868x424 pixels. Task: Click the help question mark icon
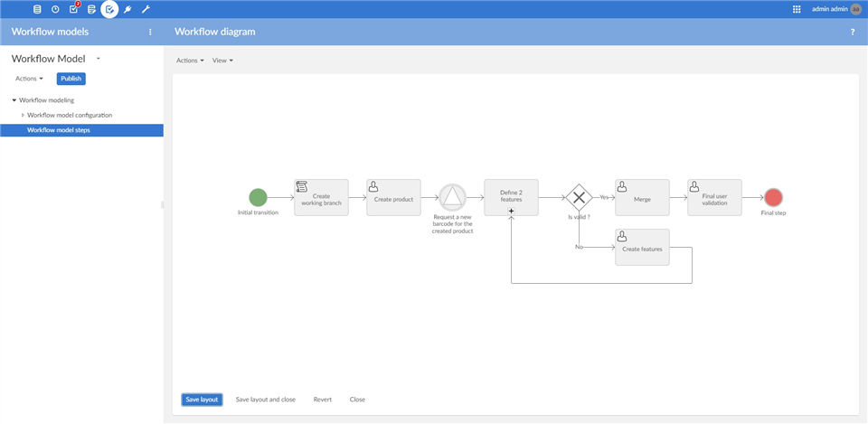[x=853, y=33]
